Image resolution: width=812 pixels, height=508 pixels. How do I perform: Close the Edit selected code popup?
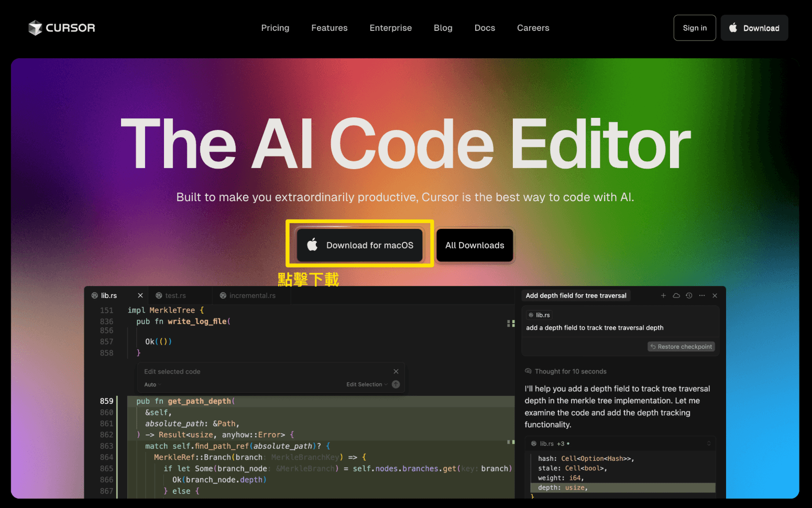pyautogui.click(x=396, y=371)
